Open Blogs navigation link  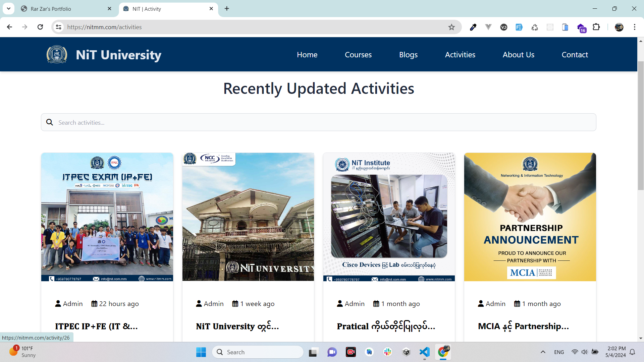pos(408,55)
